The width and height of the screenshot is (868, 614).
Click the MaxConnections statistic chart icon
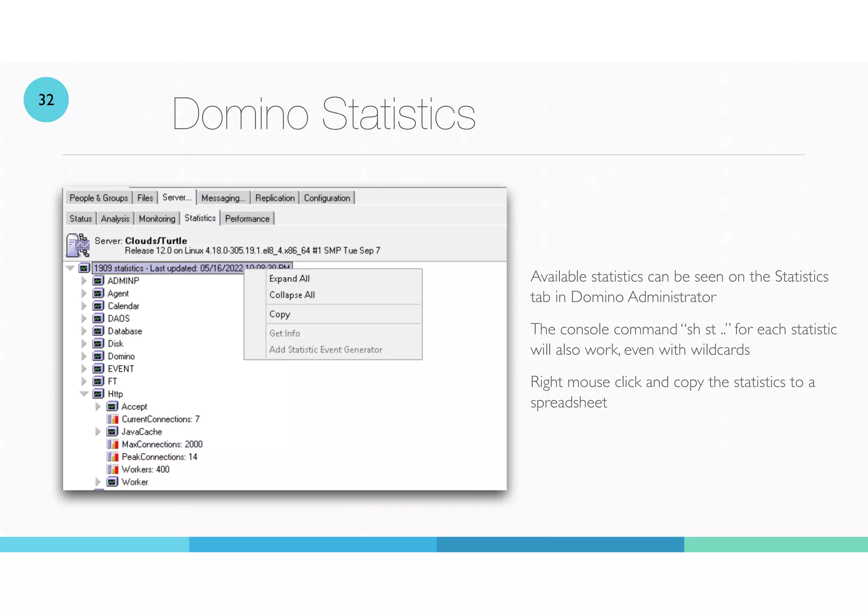(x=113, y=444)
